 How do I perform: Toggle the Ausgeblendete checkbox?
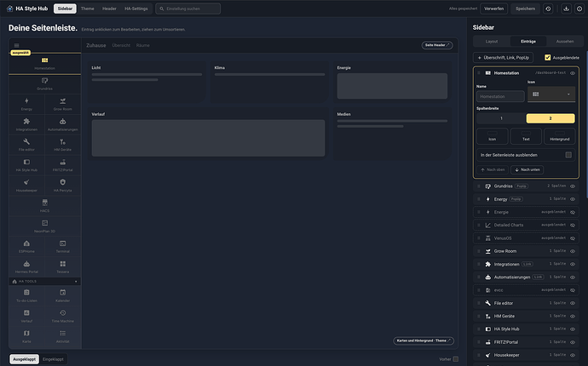tap(547, 57)
